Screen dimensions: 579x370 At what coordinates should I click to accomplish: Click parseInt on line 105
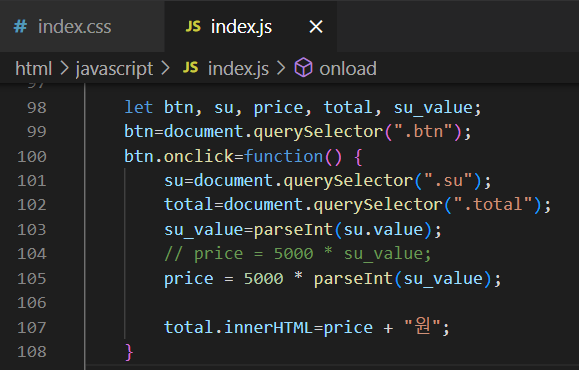pyautogui.click(x=353, y=278)
